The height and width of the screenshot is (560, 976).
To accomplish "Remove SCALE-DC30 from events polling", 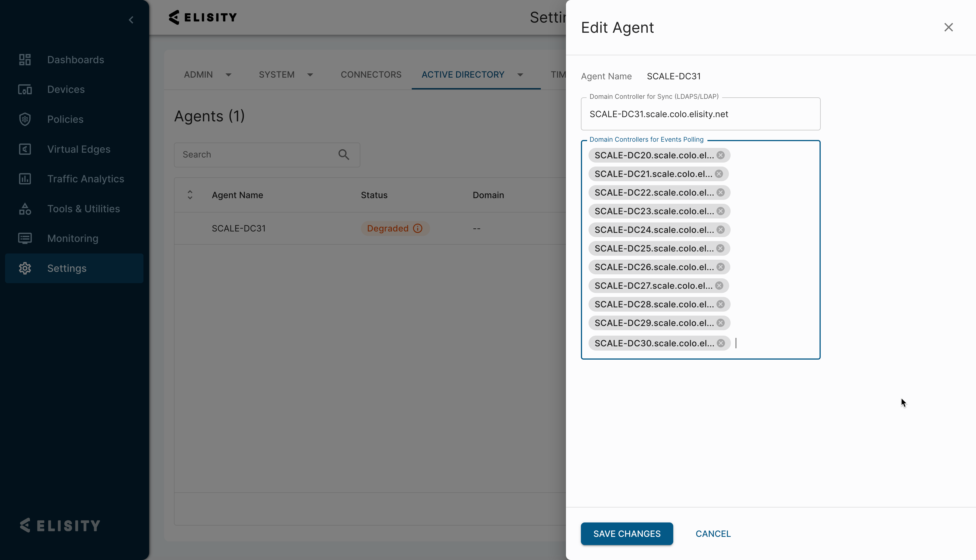I will tap(720, 343).
